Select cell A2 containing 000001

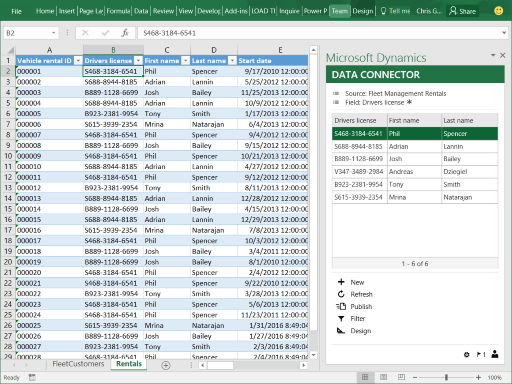click(x=49, y=71)
